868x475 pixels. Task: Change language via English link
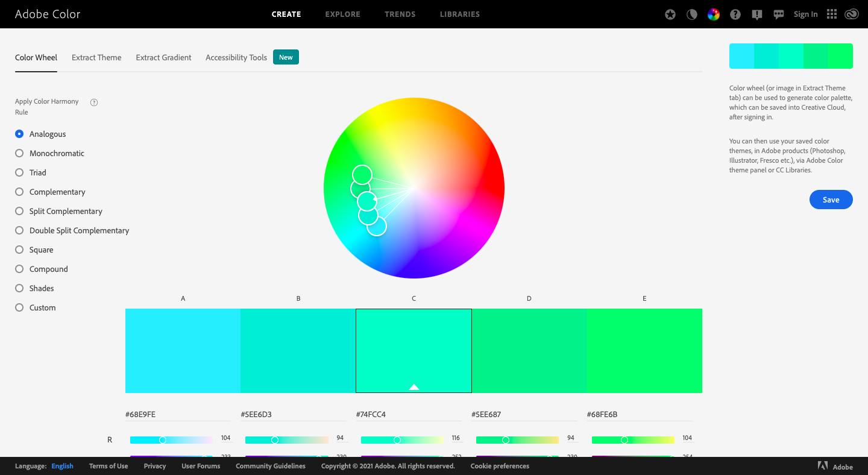[62, 466]
